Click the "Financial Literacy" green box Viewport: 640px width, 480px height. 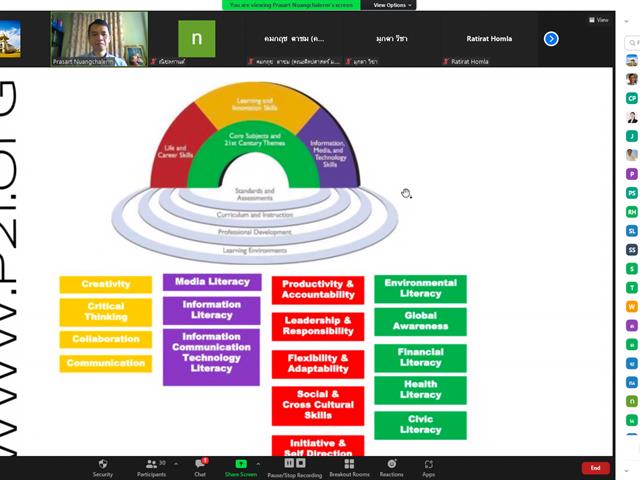[x=420, y=358]
